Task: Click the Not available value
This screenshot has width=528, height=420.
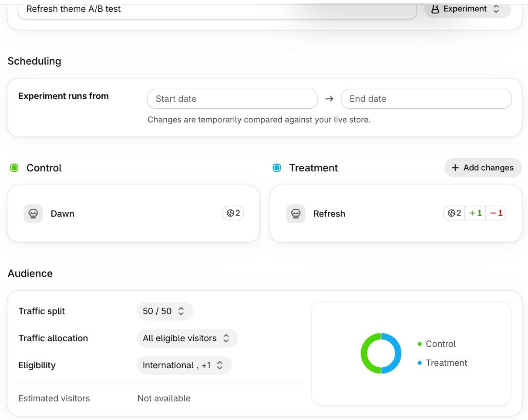Action: (x=164, y=398)
